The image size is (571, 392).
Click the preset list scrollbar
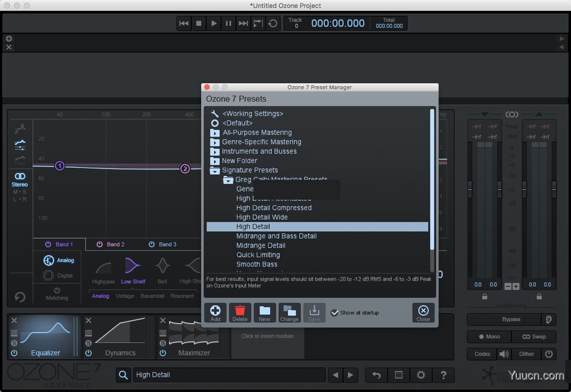pyautogui.click(x=432, y=179)
